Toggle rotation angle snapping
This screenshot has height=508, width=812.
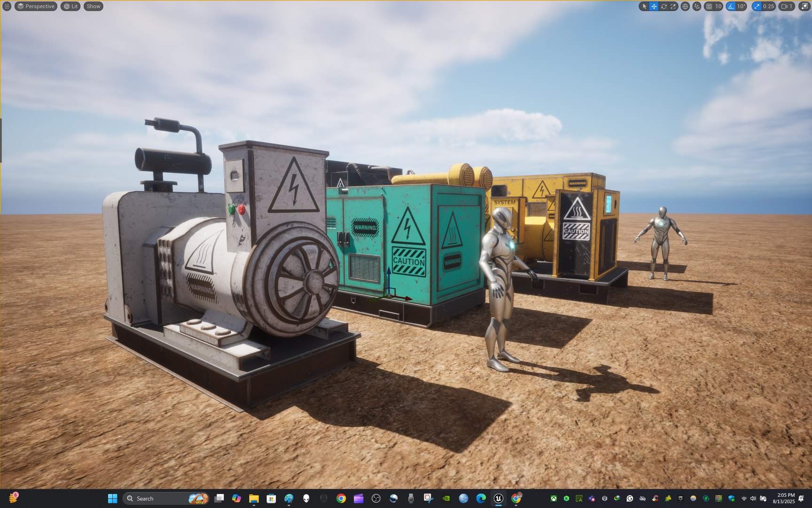731,6
